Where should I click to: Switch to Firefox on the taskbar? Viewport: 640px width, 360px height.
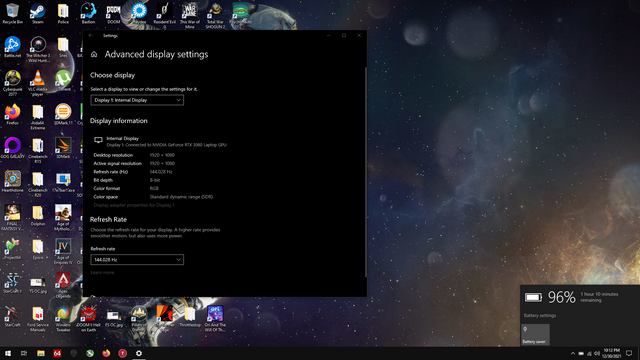[106, 353]
